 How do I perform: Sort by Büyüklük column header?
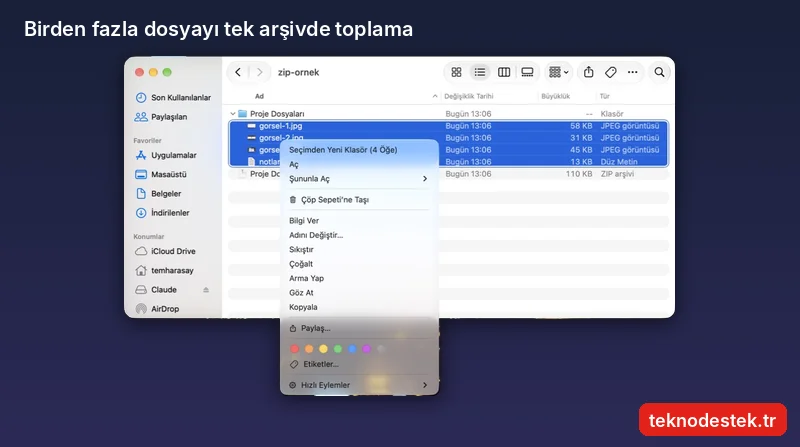(556, 96)
